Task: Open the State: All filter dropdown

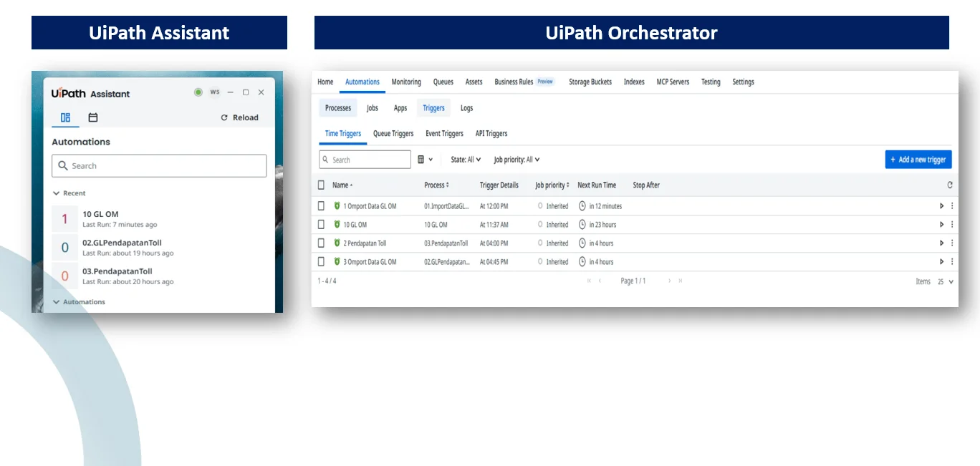Action: pos(466,160)
